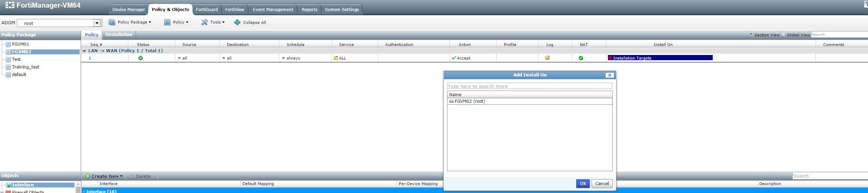Image resolution: width=868 pixels, height=193 pixels.
Task: Click the Objects tree scroll-up arrow
Action: pyautogui.click(x=78, y=184)
